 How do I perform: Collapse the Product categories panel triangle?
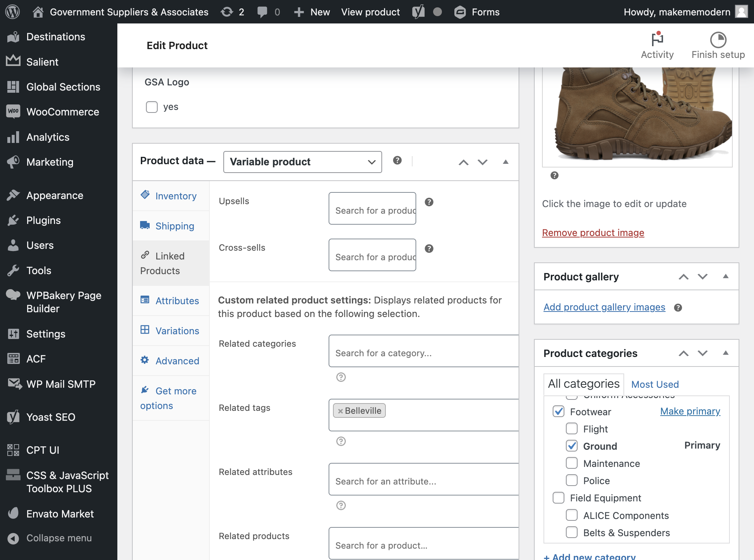(x=725, y=353)
